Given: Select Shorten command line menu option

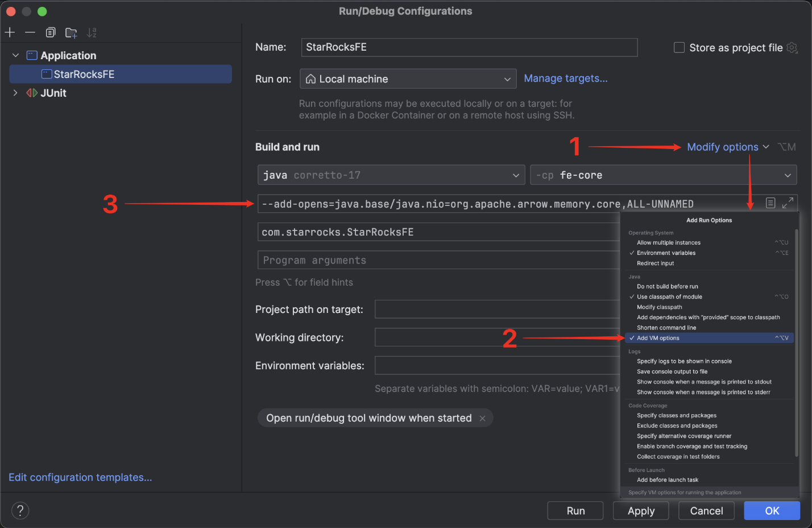Looking at the screenshot, I should (x=666, y=328).
